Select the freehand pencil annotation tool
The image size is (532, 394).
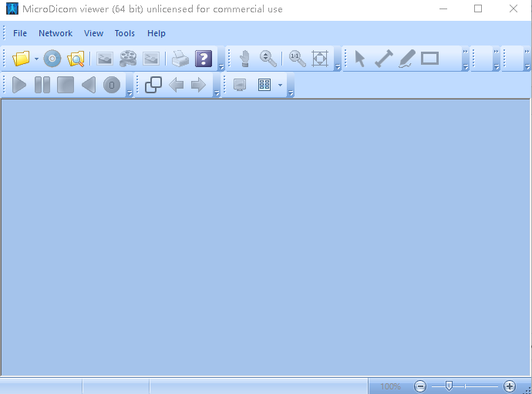point(407,59)
